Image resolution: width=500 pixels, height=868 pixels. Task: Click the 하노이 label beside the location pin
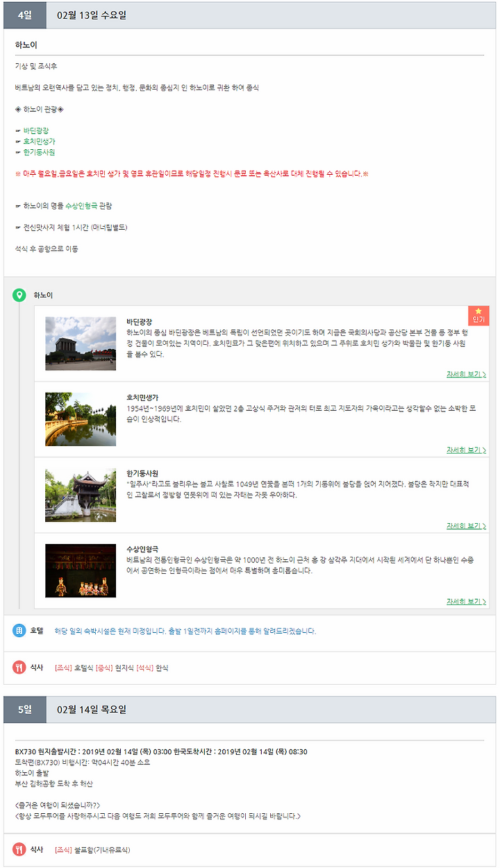click(x=43, y=296)
